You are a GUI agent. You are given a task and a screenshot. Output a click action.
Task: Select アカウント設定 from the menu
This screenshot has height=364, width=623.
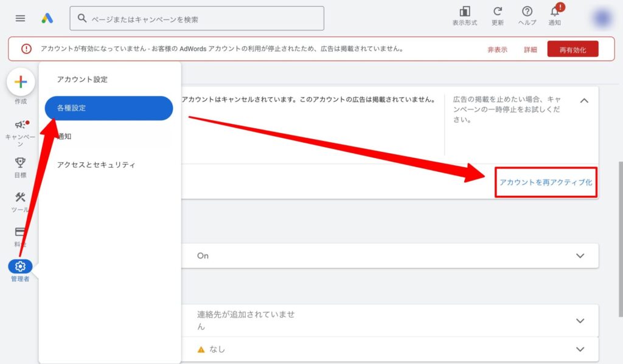(x=82, y=80)
